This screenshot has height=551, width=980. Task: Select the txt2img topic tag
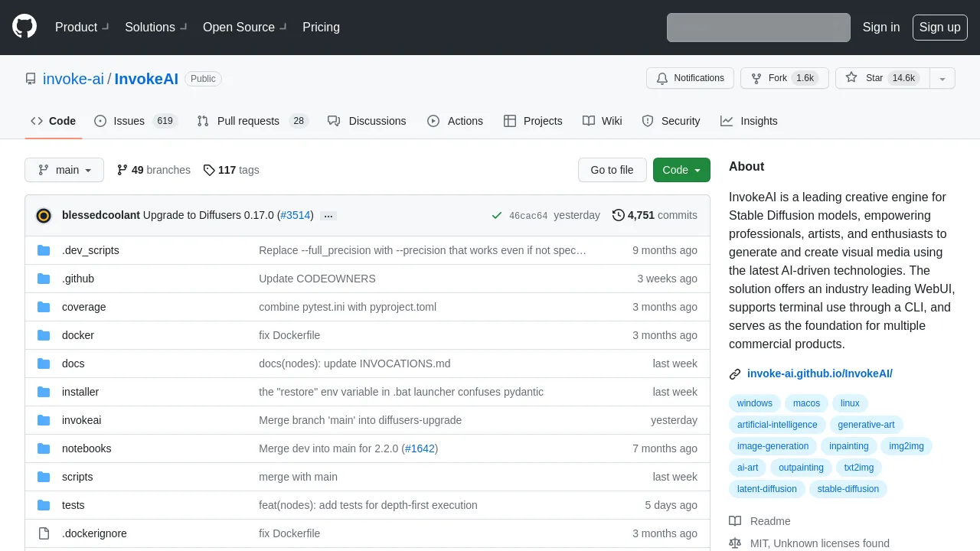pos(859,468)
